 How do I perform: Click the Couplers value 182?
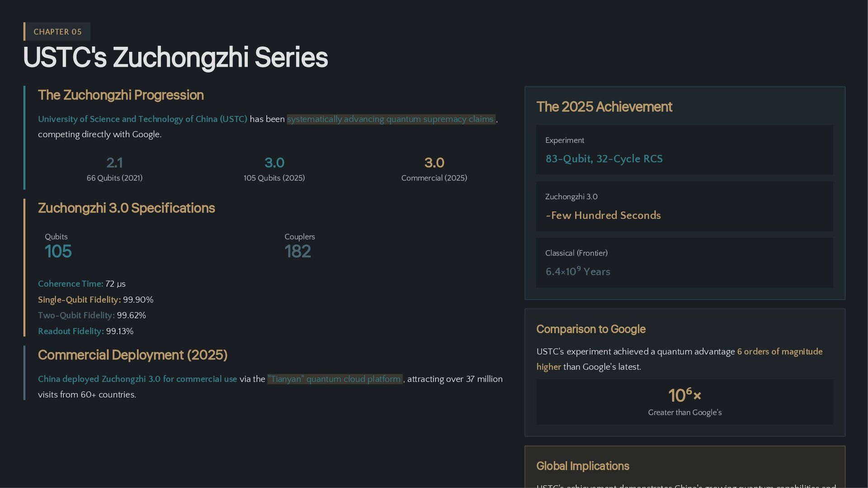pos(297,252)
